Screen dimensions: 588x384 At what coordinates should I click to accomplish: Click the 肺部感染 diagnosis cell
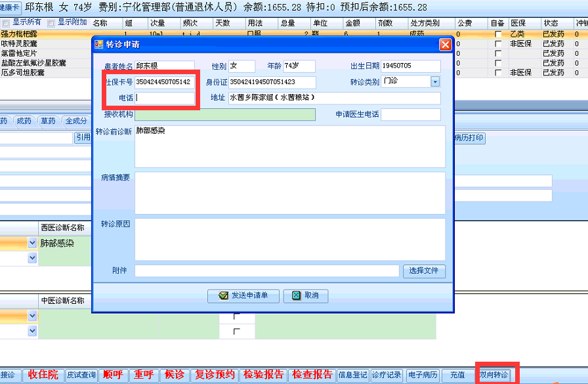[65, 243]
